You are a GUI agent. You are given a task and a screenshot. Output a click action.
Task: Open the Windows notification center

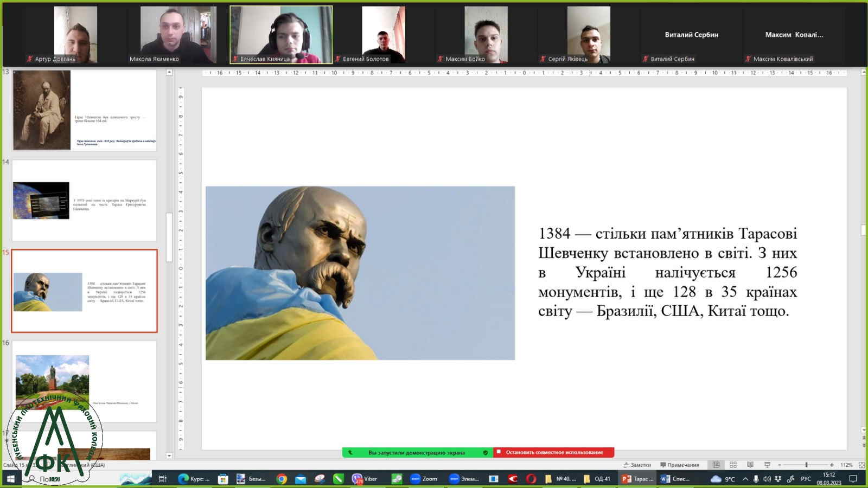[x=853, y=479]
